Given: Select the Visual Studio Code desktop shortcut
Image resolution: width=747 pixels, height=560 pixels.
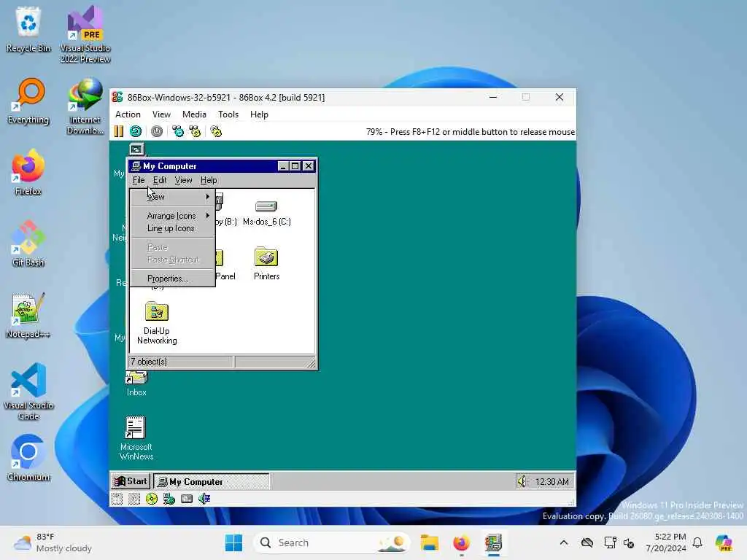Looking at the screenshot, I should [28, 392].
